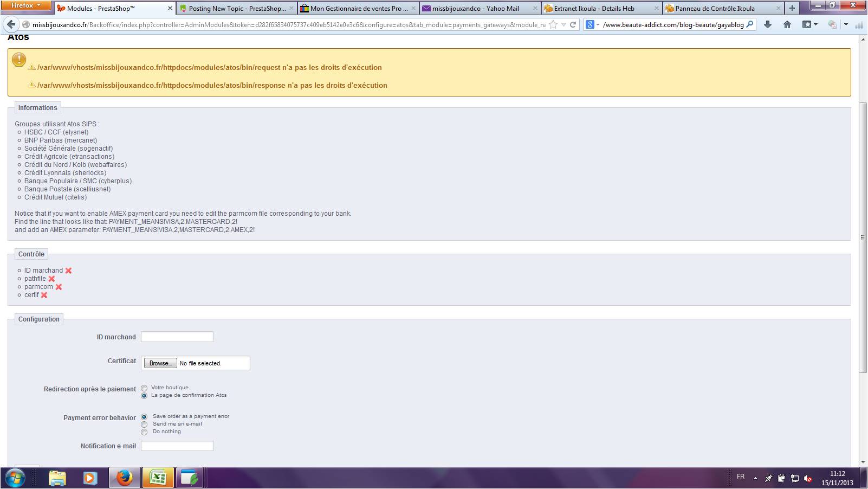Switch to the Posting New Topic tab
The height and width of the screenshot is (489, 868).
pyautogui.click(x=237, y=8)
